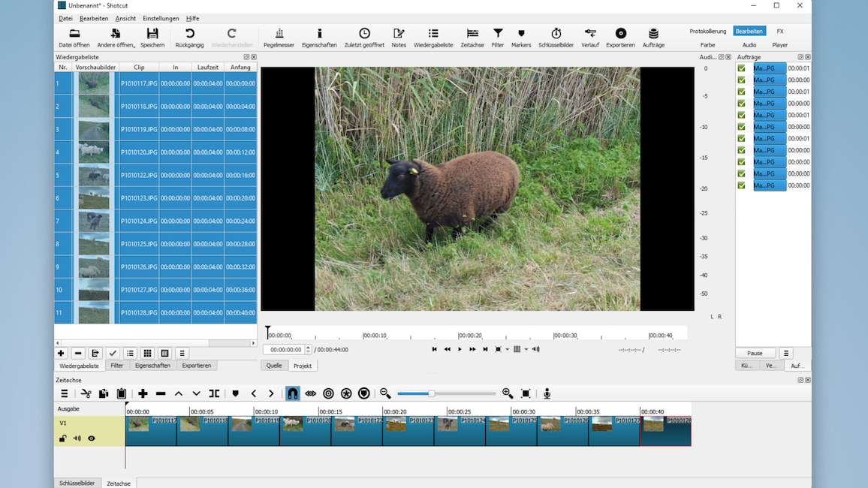This screenshot has height=488, width=868.
Task: Uncheck first job in Aufträge list
Action: [x=741, y=68]
